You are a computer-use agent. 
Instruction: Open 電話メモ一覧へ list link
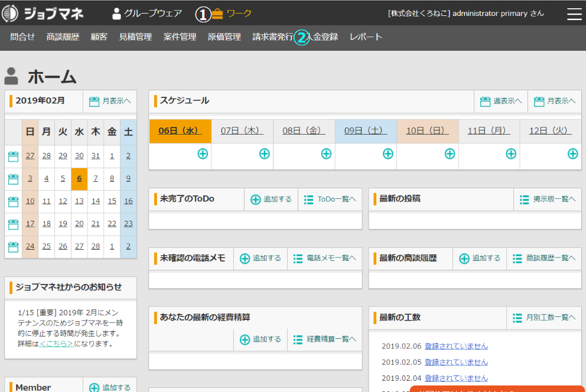[325, 259]
